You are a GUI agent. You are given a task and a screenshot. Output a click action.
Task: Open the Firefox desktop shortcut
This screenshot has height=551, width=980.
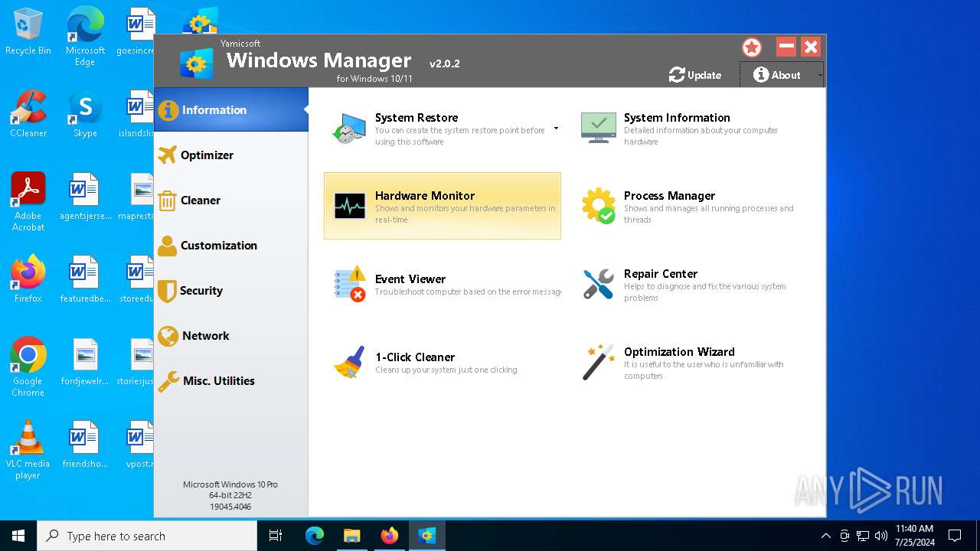pyautogui.click(x=28, y=279)
